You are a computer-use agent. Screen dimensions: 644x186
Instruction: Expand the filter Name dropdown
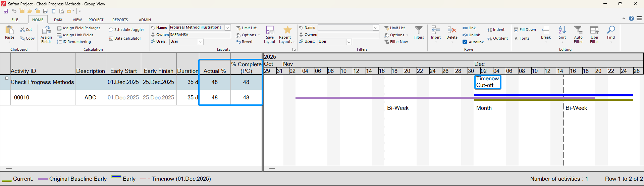tap(376, 28)
